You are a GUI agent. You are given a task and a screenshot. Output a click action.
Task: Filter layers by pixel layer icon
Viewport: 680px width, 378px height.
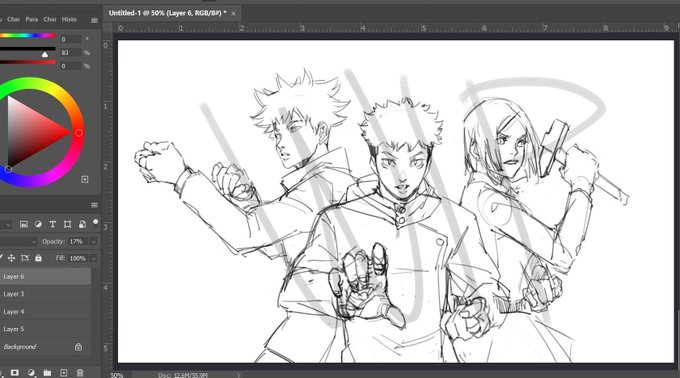point(24,224)
